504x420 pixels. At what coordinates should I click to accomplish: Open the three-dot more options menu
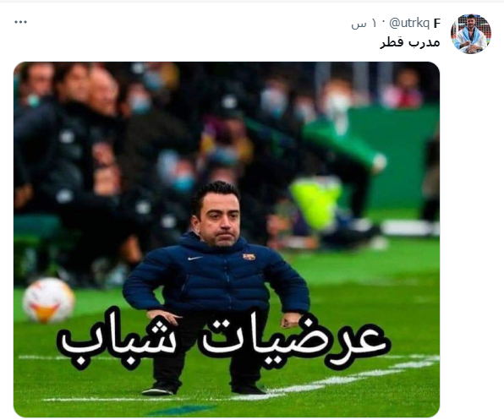tap(20, 22)
